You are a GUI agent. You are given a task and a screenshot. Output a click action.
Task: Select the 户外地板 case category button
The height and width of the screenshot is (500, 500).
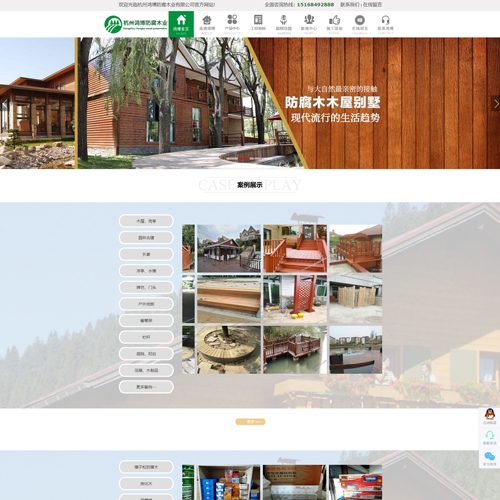pyautogui.click(x=146, y=304)
